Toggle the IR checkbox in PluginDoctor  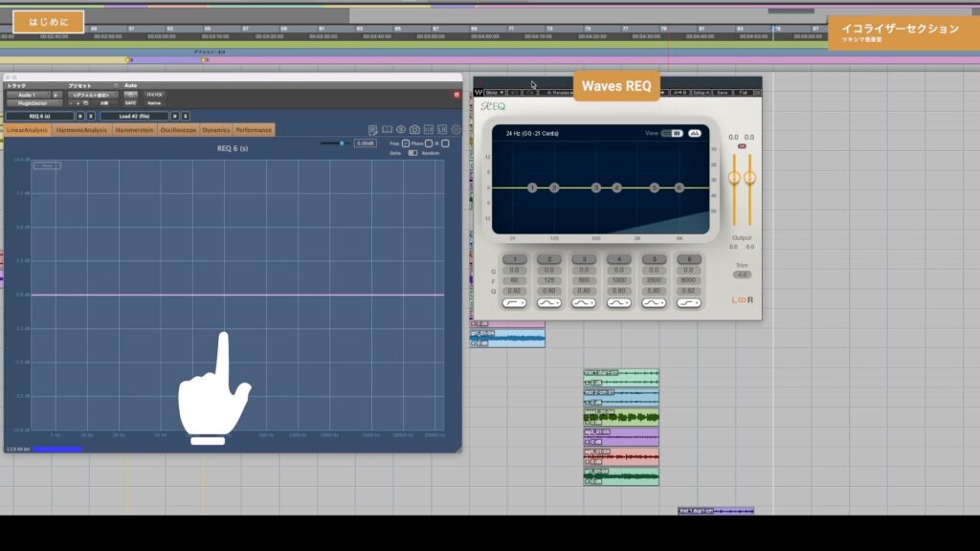(445, 143)
